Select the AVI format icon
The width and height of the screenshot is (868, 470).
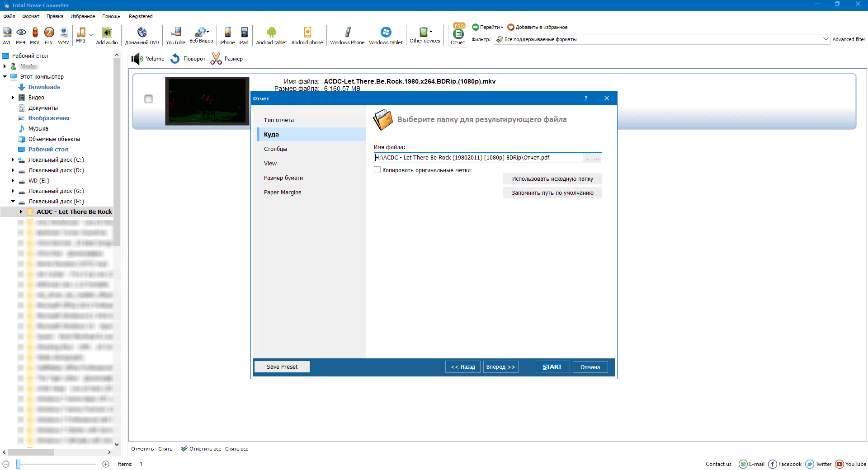coord(7,36)
